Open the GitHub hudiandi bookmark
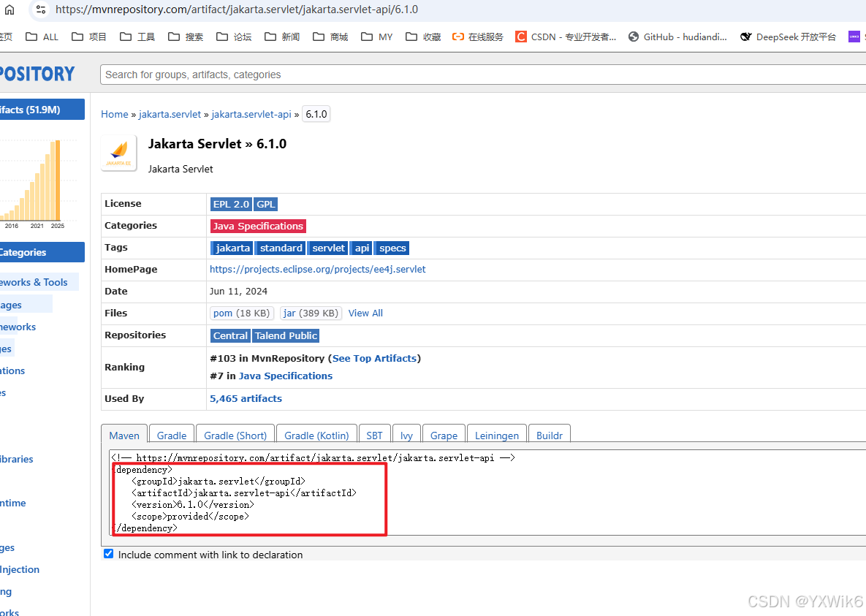The width and height of the screenshot is (866, 616). [x=677, y=37]
